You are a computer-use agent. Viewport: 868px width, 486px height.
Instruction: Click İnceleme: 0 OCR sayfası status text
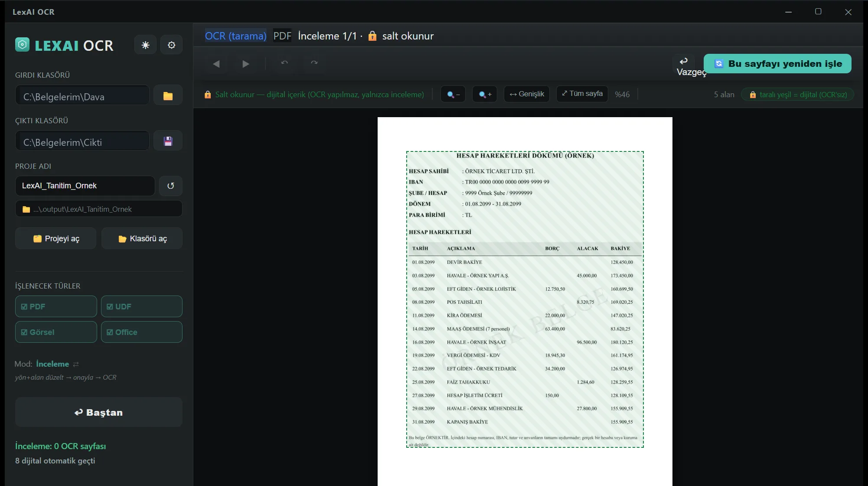(x=60, y=446)
